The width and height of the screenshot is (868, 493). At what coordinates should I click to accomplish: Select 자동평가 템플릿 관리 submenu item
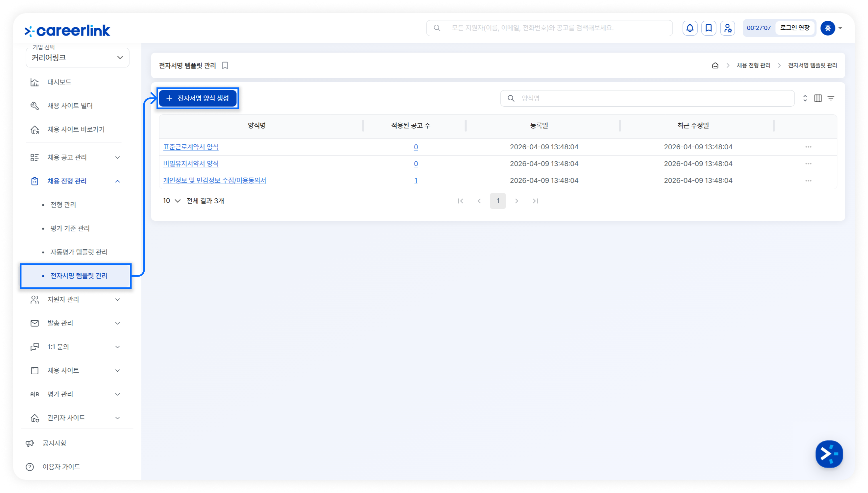[x=79, y=252]
